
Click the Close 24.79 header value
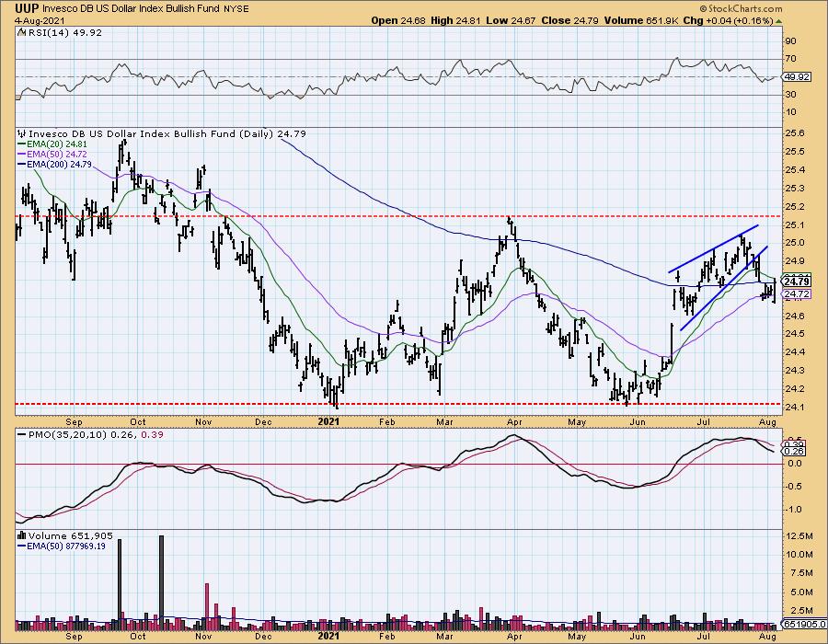point(569,20)
